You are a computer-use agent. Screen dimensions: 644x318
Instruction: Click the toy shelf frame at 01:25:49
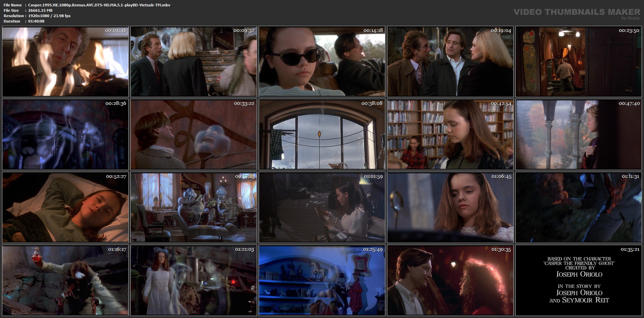tap(322, 280)
